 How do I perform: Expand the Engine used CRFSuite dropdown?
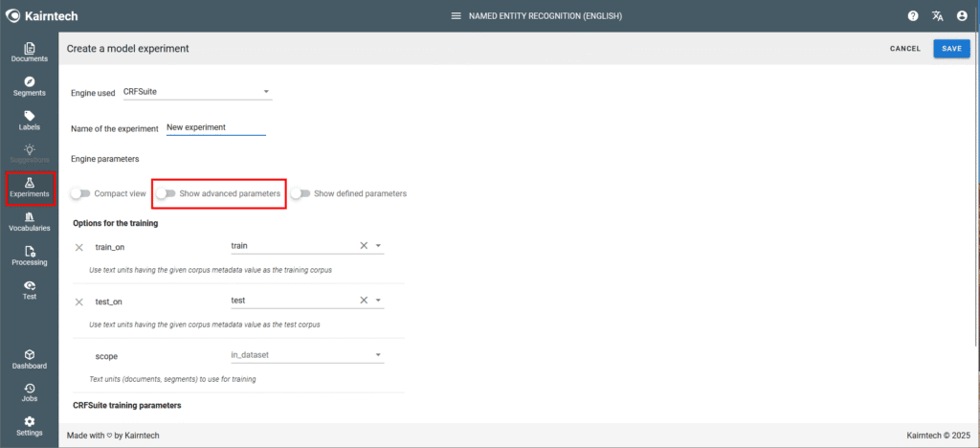[266, 93]
